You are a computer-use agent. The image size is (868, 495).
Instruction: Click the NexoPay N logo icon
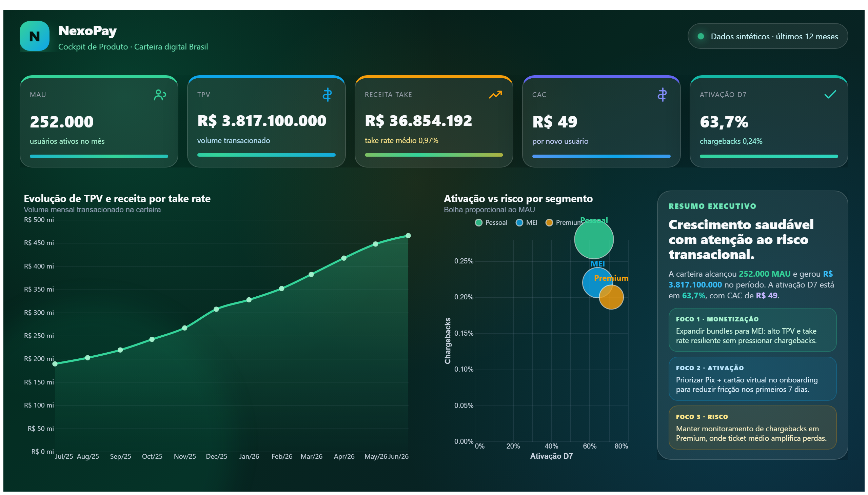(x=34, y=36)
